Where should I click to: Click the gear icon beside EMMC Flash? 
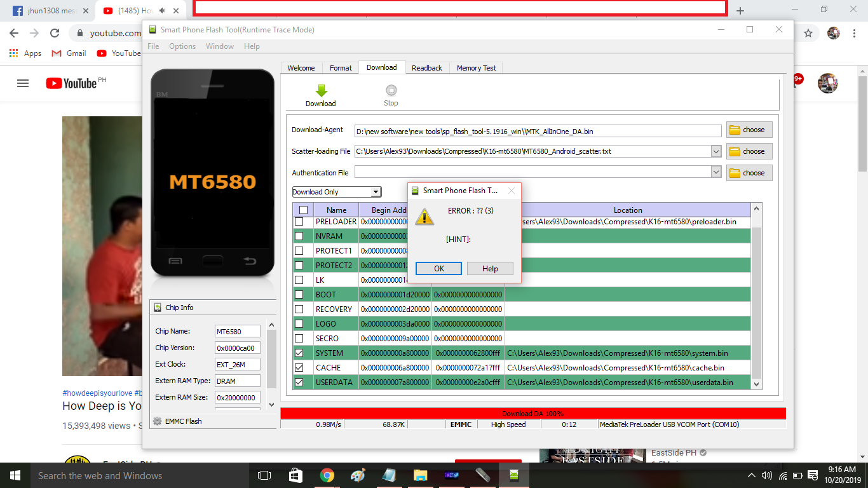pyautogui.click(x=157, y=421)
